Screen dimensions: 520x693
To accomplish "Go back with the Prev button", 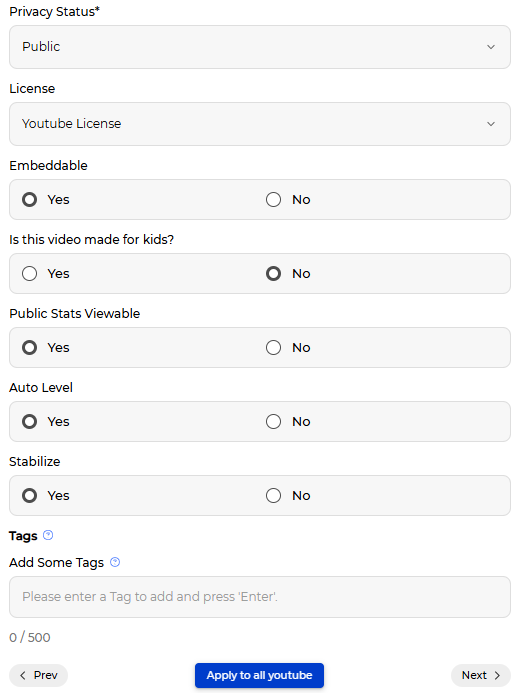I will (x=38, y=675).
